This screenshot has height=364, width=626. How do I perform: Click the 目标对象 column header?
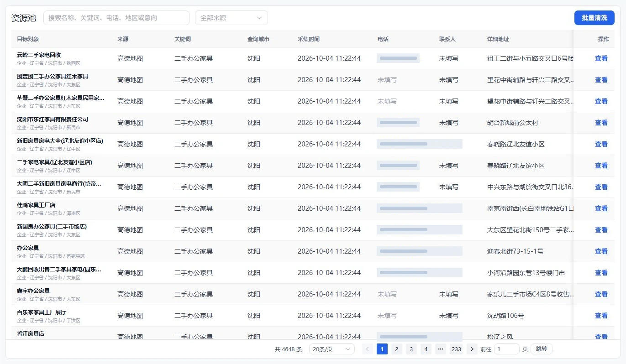click(28, 39)
